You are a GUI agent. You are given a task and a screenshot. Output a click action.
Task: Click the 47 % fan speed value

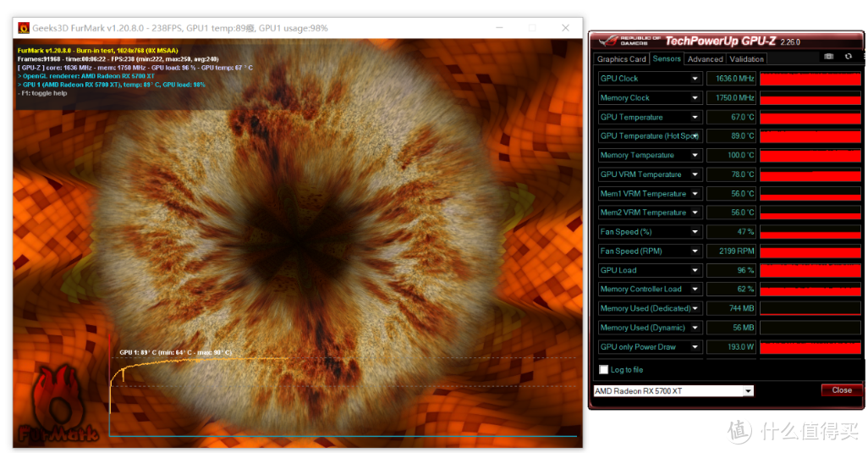[732, 232]
